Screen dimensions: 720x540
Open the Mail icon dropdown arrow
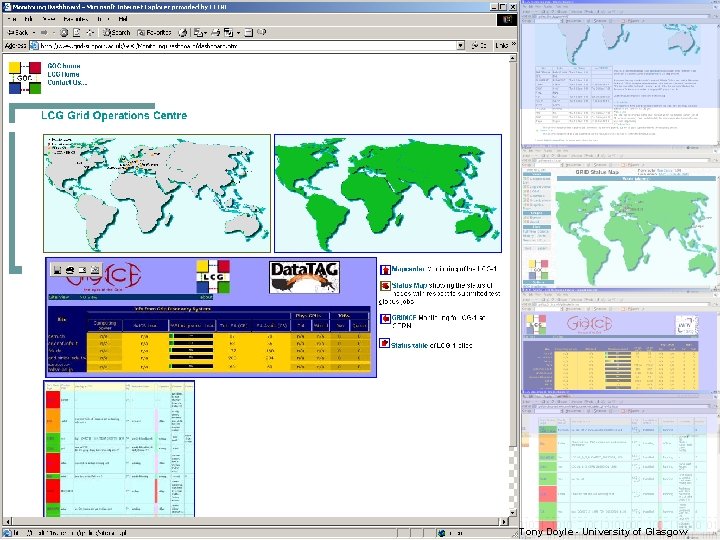click(206, 33)
